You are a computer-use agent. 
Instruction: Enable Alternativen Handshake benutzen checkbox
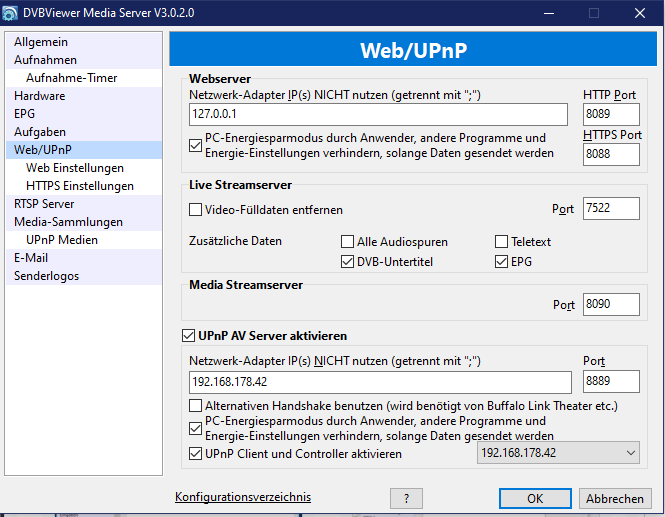click(195, 406)
